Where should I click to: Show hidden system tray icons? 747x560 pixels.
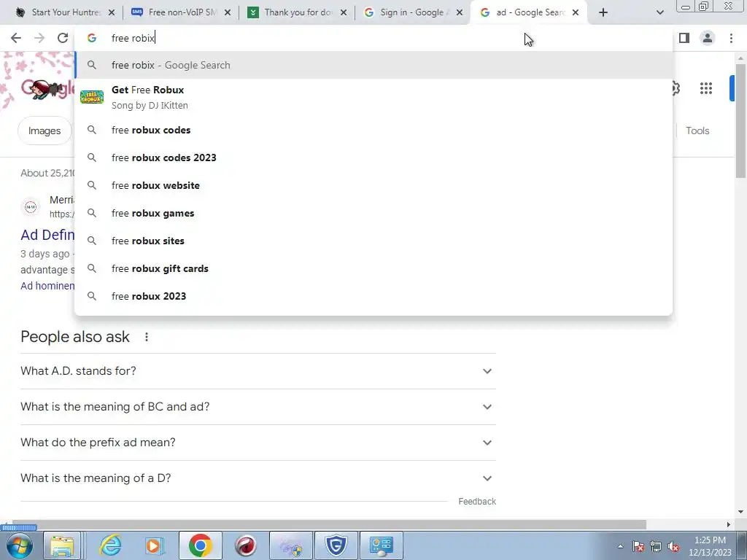coord(620,546)
